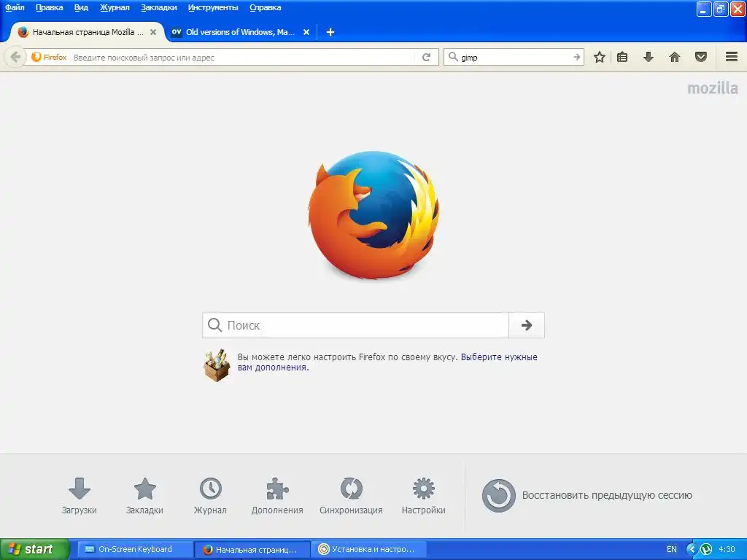Switch to On-Screen Keyboard in taskbar

[x=135, y=549]
